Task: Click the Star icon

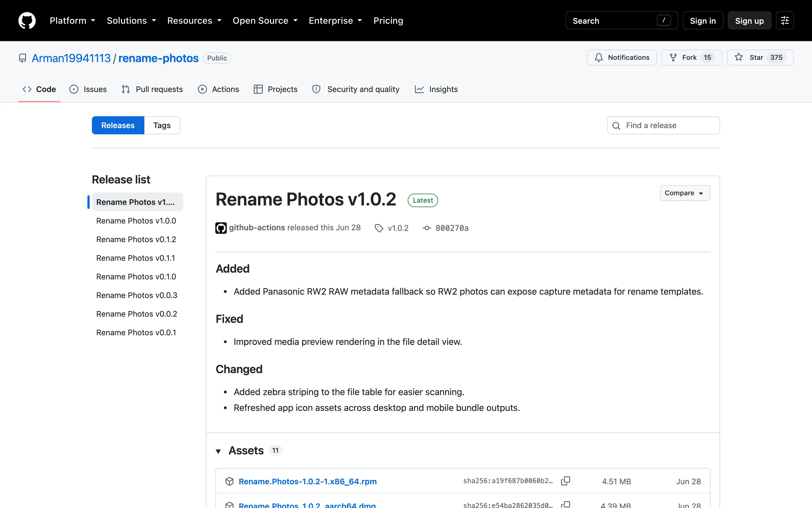Action: coord(738,58)
